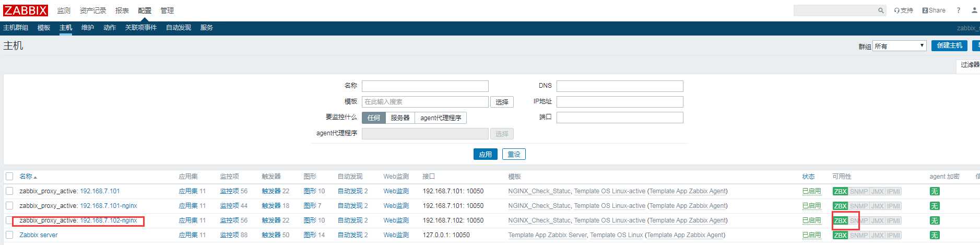The image size is (980, 245).
Task: Click the ZABBIX logo
Action: (x=25, y=10)
